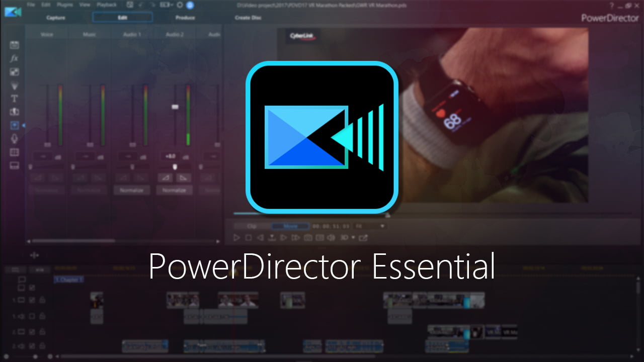
Task: Select the Voice-Over Recording Room microphone icon
Action: tap(14, 138)
